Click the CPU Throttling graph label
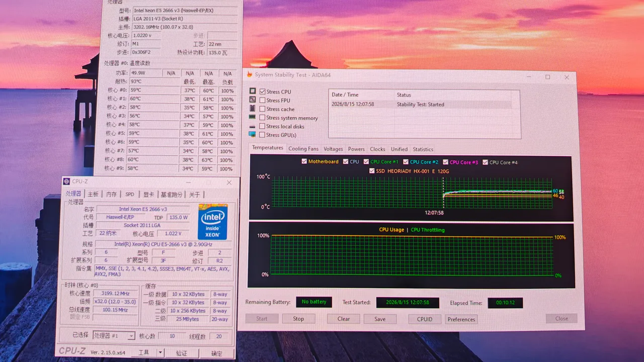Screen dimensions: 644x362 click(428, 230)
